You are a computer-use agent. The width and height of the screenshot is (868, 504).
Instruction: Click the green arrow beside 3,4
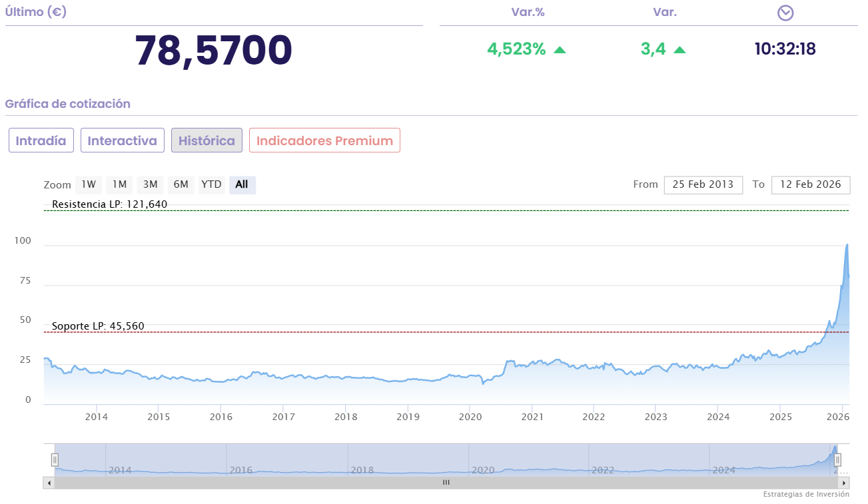(x=679, y=49)
